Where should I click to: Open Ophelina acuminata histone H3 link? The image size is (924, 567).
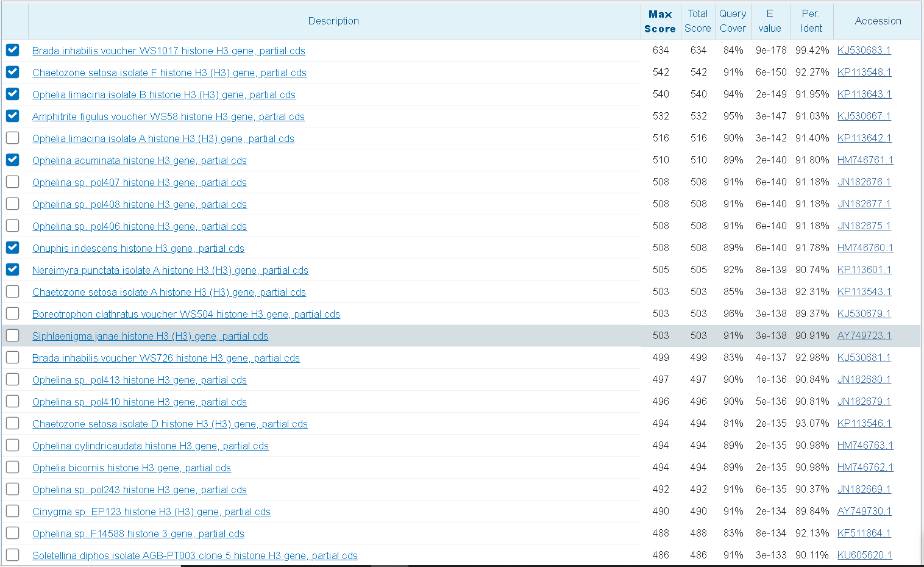(140, 160)
